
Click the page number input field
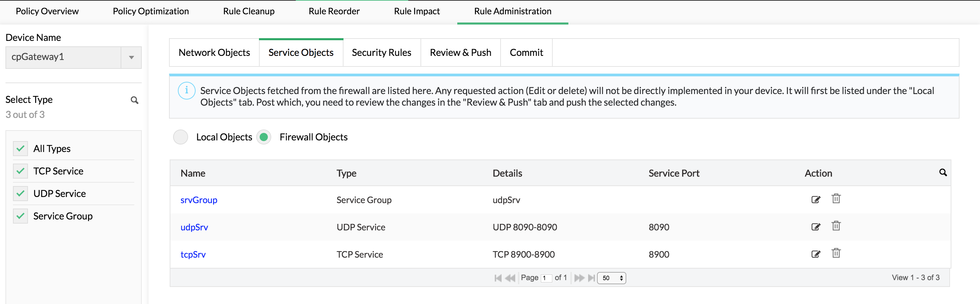pyautogui.click(x=546, y=278)
